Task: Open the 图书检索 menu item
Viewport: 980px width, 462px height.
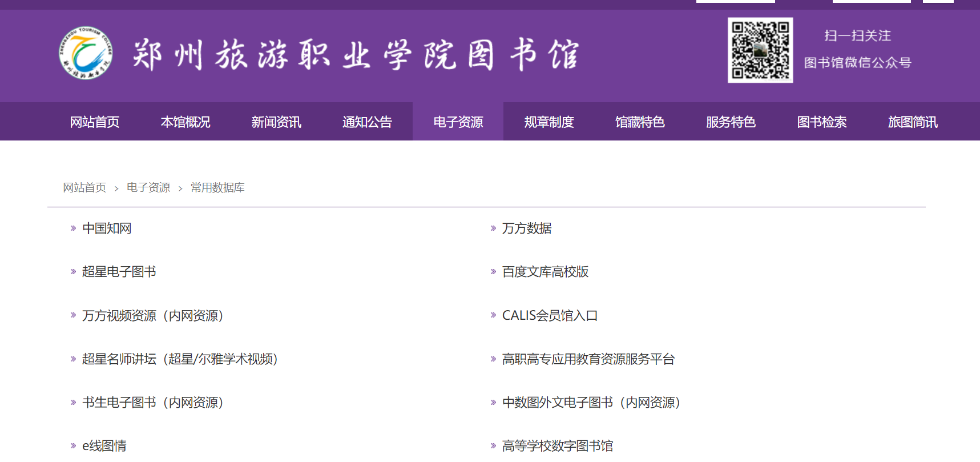Action: click(822, 122)
